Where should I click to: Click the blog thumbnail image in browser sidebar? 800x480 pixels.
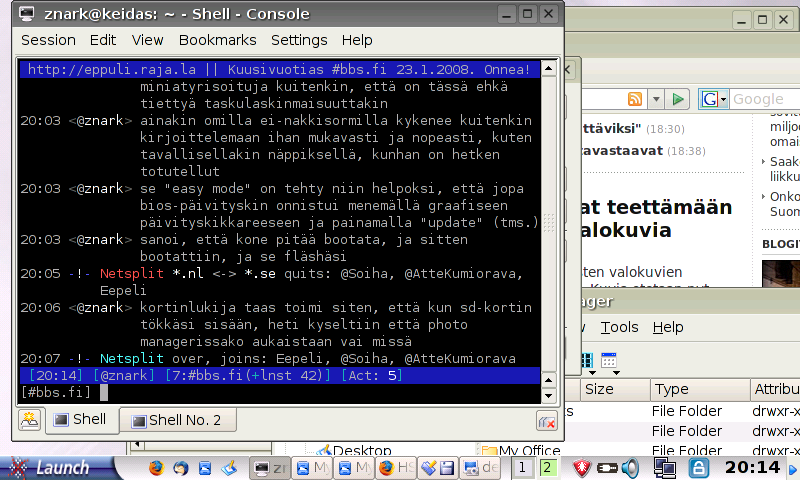coord(781,273)
